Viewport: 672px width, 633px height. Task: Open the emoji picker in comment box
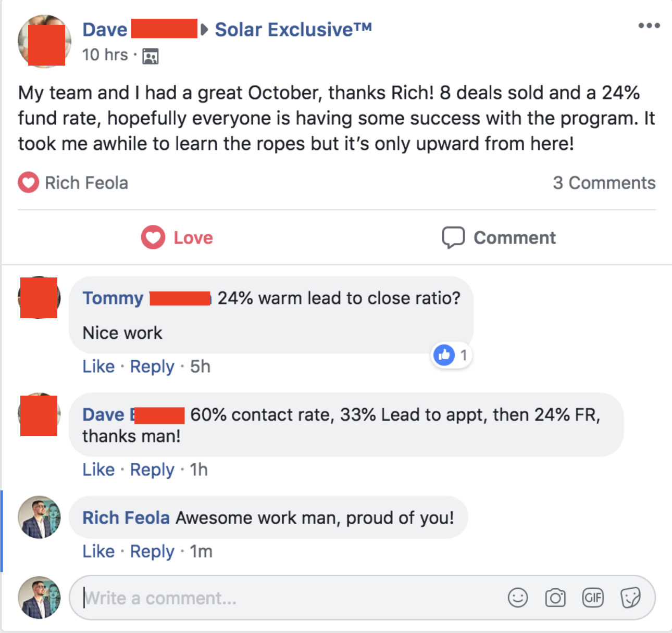(x=518, y=598)
